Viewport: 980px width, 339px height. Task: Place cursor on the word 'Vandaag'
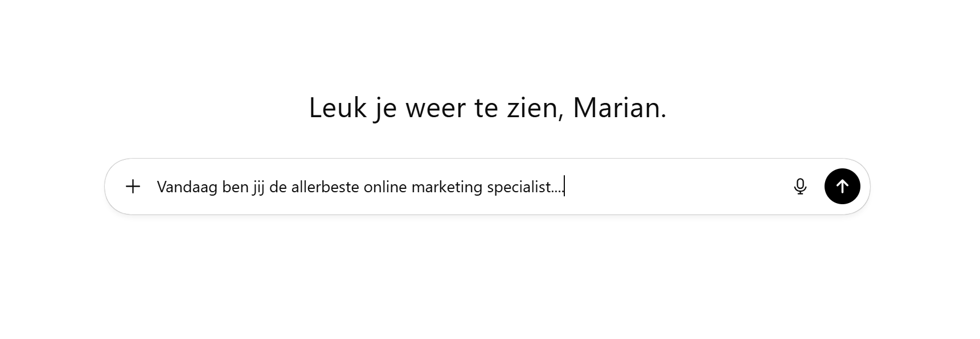click(187, 187)
